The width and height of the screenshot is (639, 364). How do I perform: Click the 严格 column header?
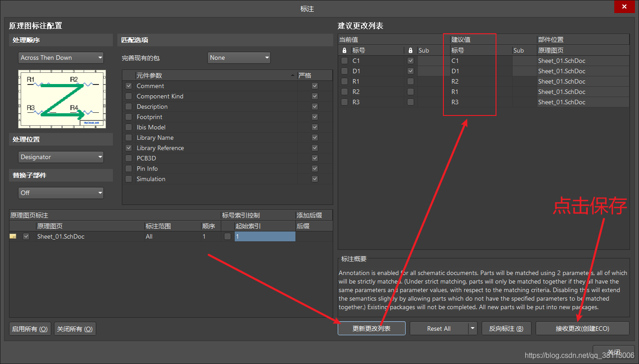(315, 75)
